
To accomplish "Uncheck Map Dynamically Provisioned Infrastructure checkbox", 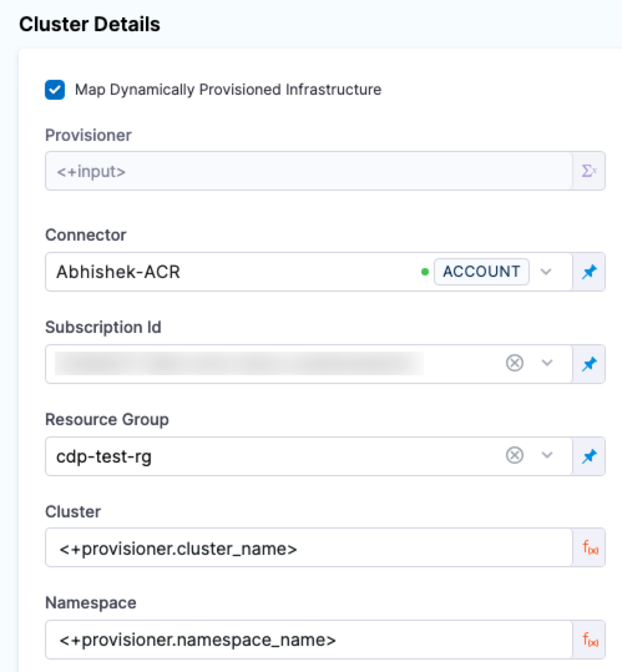I will coord(55,90).
